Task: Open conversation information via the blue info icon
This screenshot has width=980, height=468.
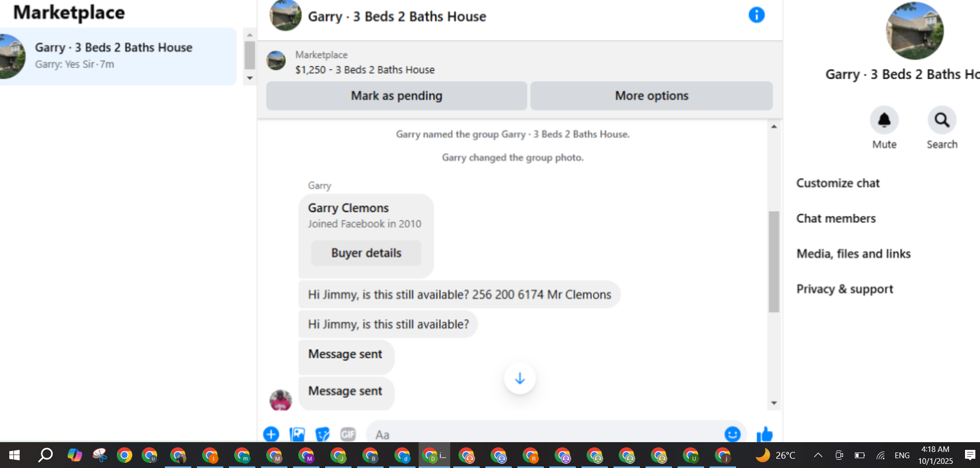Action: pos(756,15)
